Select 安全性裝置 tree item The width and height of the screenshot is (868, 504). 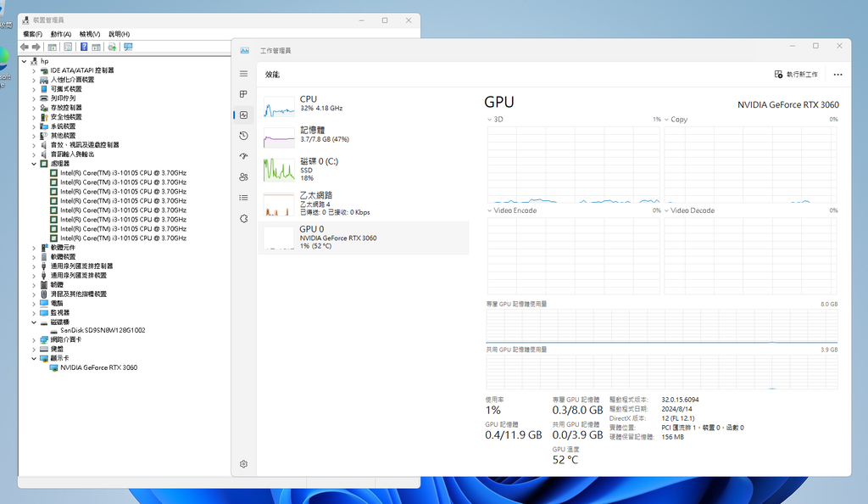pos(66,117)
